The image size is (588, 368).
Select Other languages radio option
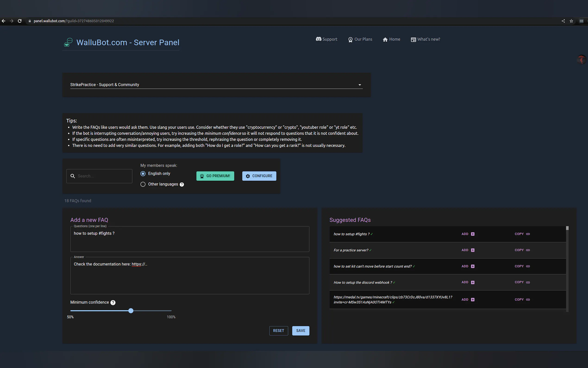143,184
